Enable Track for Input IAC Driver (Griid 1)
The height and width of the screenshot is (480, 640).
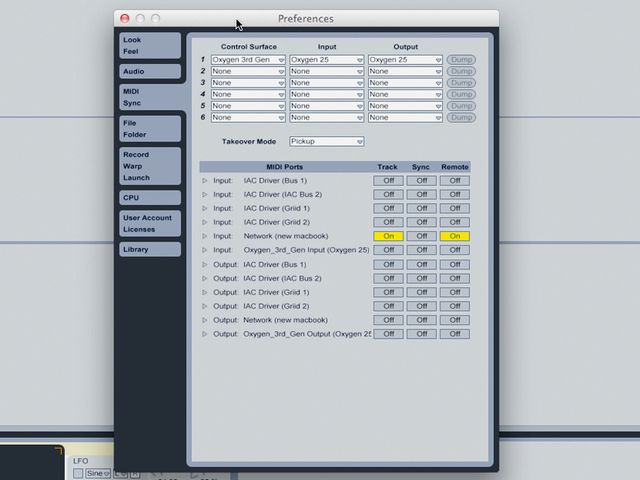click(388, 208)
